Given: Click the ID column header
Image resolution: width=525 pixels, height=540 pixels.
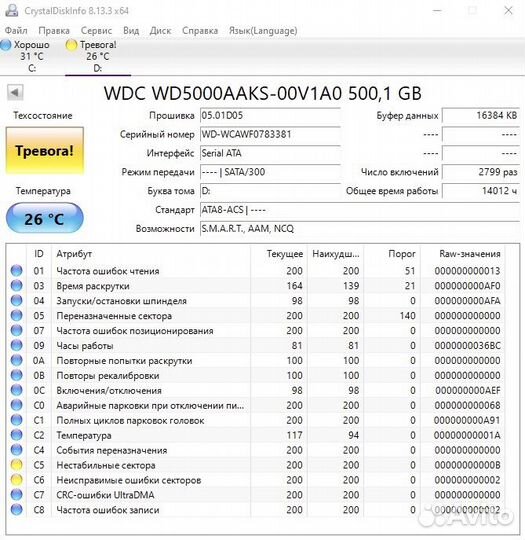Looking at the screenshot, I should [x=39, y=254].
